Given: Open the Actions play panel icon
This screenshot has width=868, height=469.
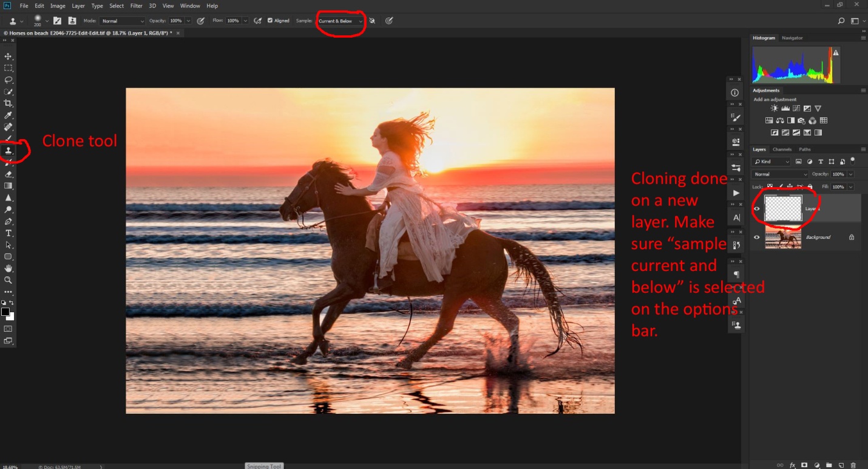Looking at the screenshot, I should (x=735, y=193).
